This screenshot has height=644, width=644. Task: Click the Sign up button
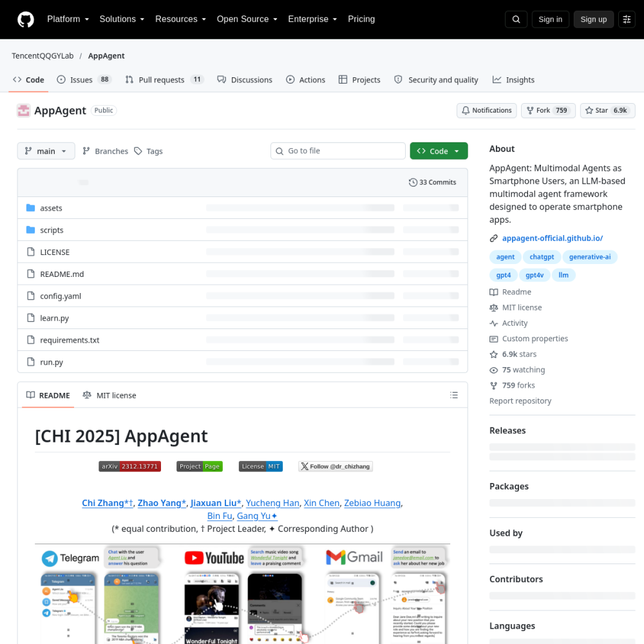coord(594,19)
